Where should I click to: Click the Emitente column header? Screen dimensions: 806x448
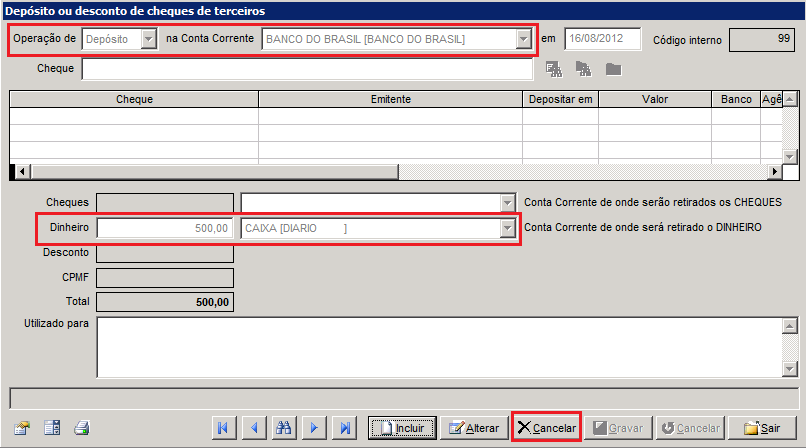(391, 99)
